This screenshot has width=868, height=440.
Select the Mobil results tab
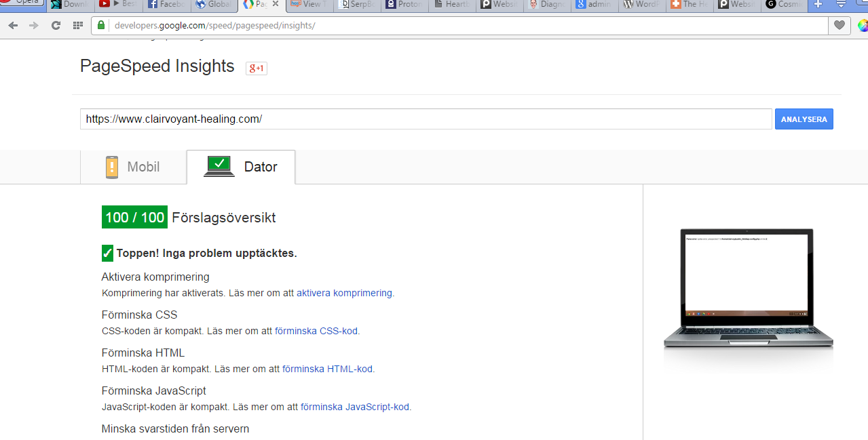tap(133, 167)
